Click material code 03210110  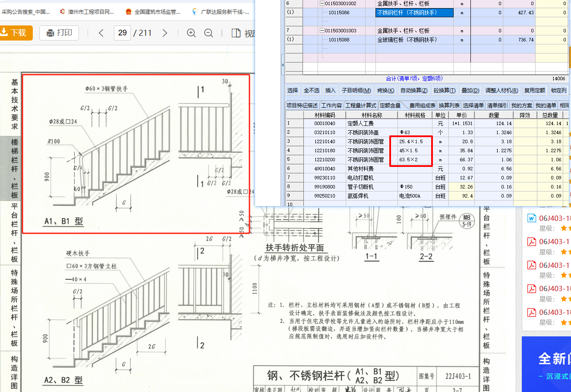[x=325, y=132]
